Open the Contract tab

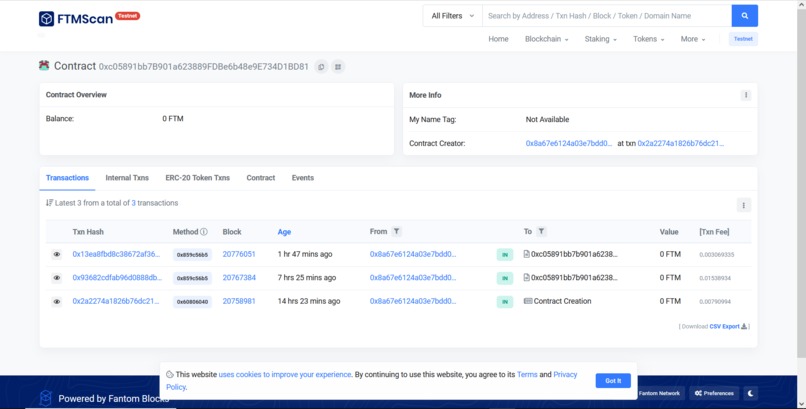tap(261, 178)
